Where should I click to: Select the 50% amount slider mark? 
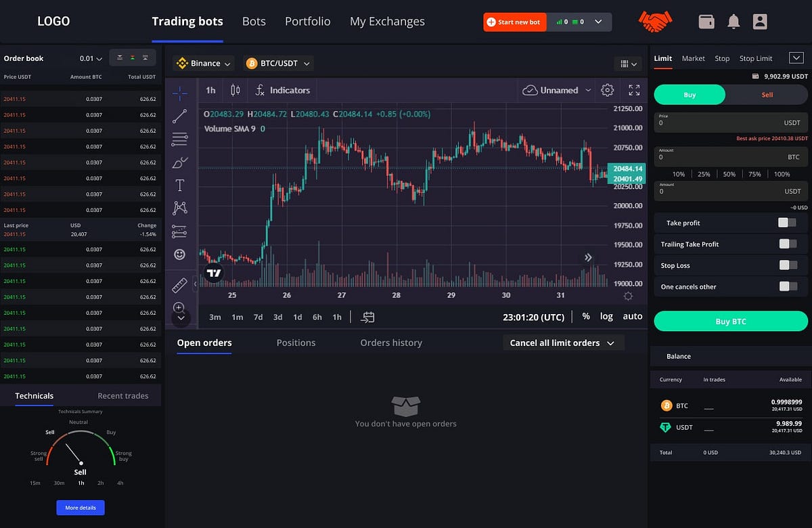[729, 174]
